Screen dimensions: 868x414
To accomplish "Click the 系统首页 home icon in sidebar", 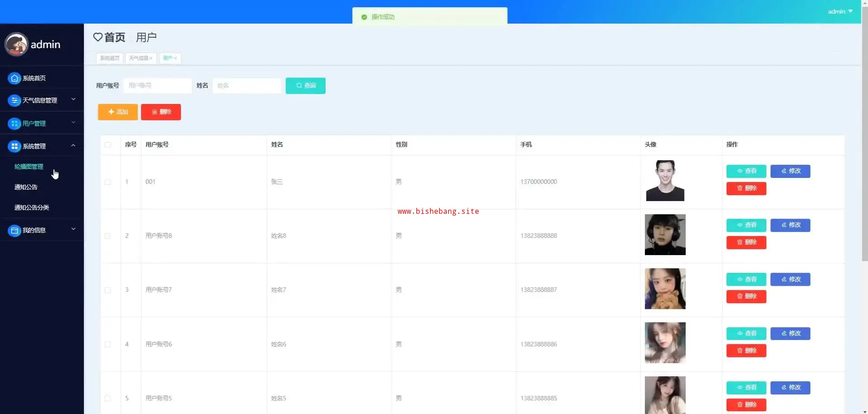I will (15, 78).
